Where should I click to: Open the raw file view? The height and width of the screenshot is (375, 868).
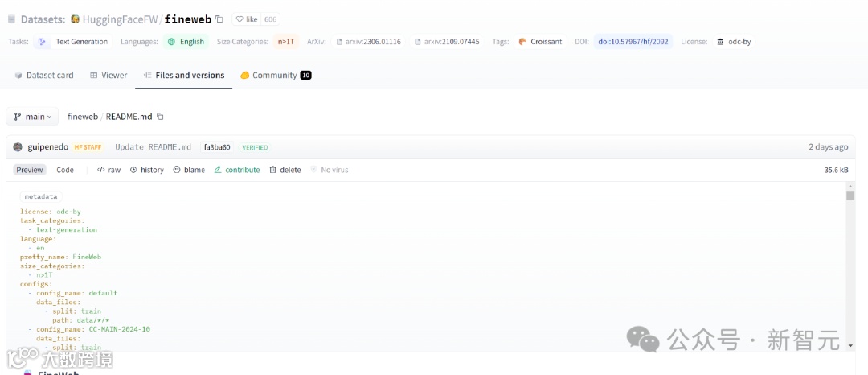click(x=108, y=170)
